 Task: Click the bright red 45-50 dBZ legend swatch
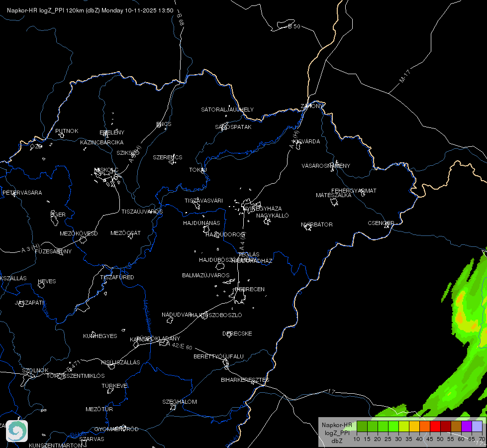[x=435, y=426]
